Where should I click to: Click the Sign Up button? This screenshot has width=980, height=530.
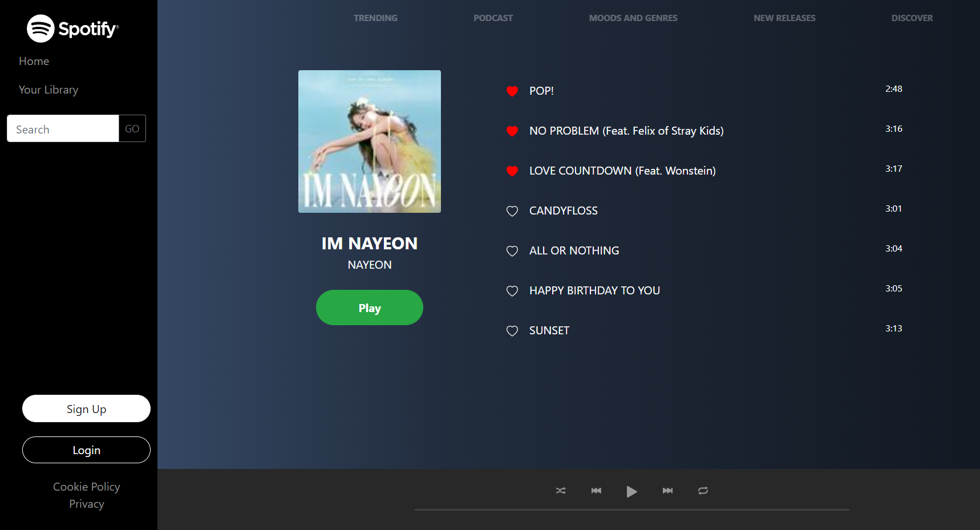tap(86, 408)
